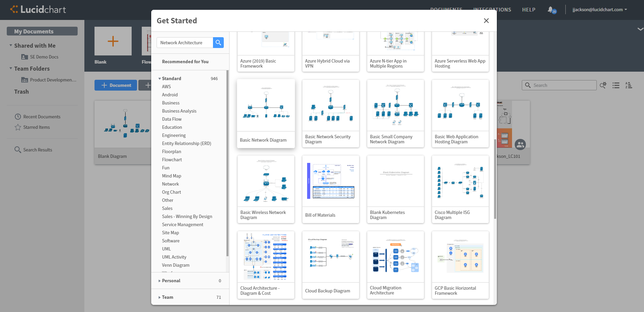Switch to list view icon
This screenshot has height=312, width=644.
616,85
